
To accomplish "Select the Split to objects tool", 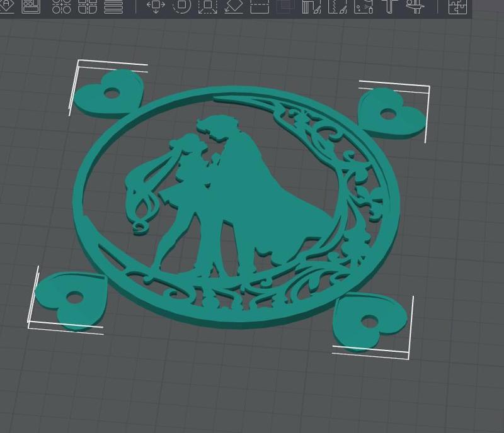I will click(61, 6).
